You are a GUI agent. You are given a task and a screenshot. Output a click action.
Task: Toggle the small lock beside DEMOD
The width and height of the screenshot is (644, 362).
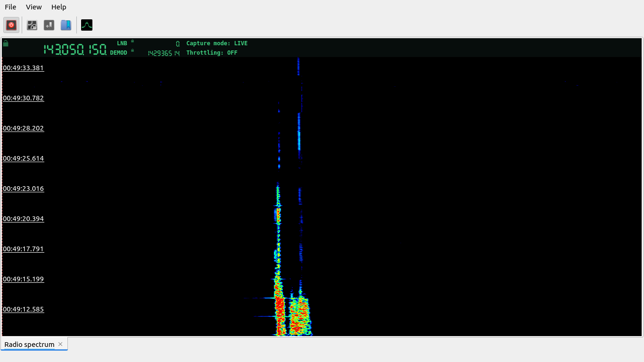click(x=132, y=50)
